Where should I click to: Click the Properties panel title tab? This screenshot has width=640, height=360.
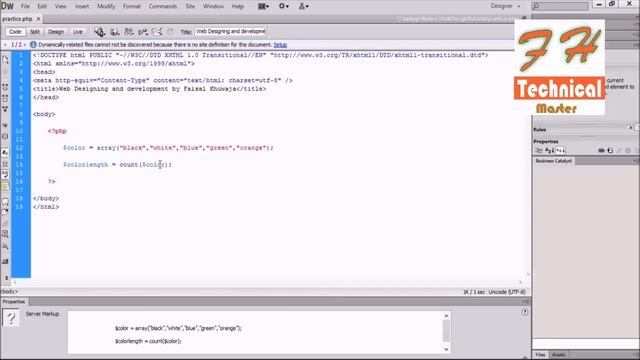coord(14,302)
